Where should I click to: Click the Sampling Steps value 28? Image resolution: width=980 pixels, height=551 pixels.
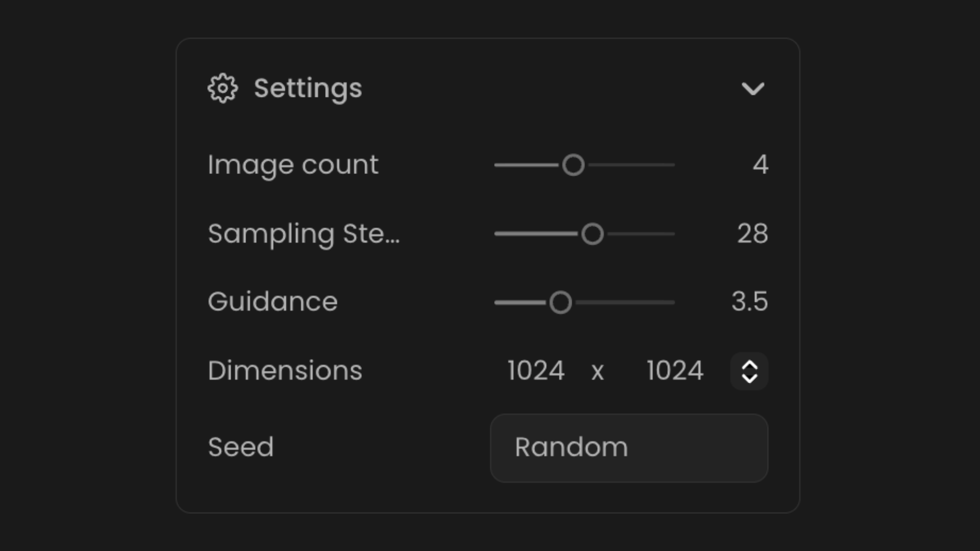tap(752, 234)
